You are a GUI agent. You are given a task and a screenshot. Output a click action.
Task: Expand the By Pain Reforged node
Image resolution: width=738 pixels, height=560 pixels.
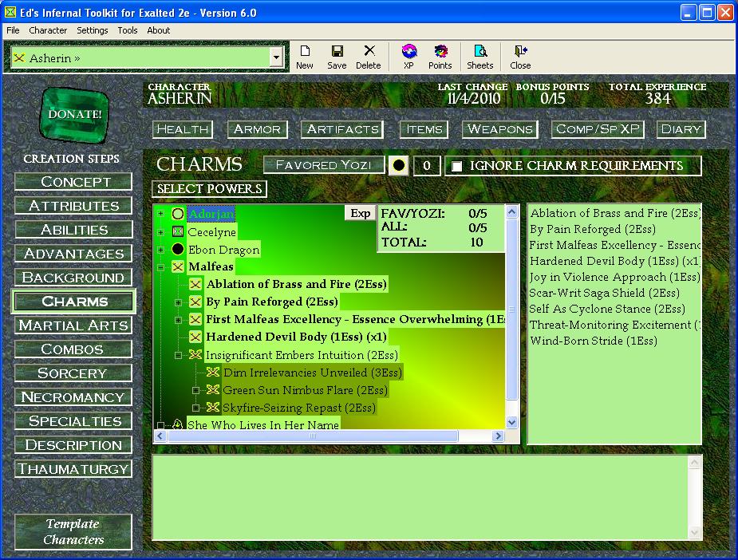tap(179, 302)
